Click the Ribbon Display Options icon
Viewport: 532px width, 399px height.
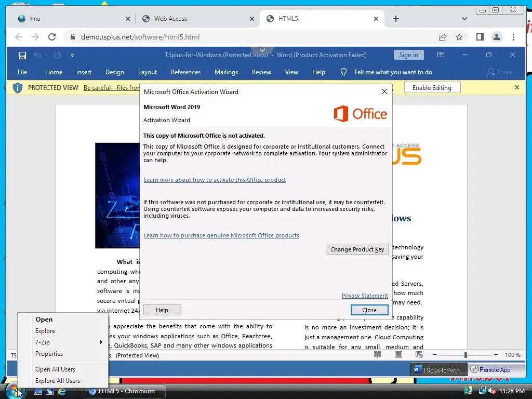pos(441,55)
